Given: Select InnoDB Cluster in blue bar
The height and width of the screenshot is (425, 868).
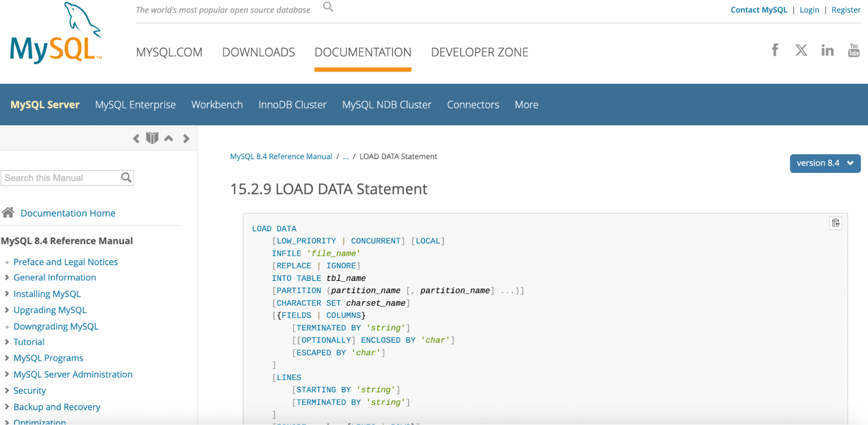Looking at the screenshot, I should point(292,105).
